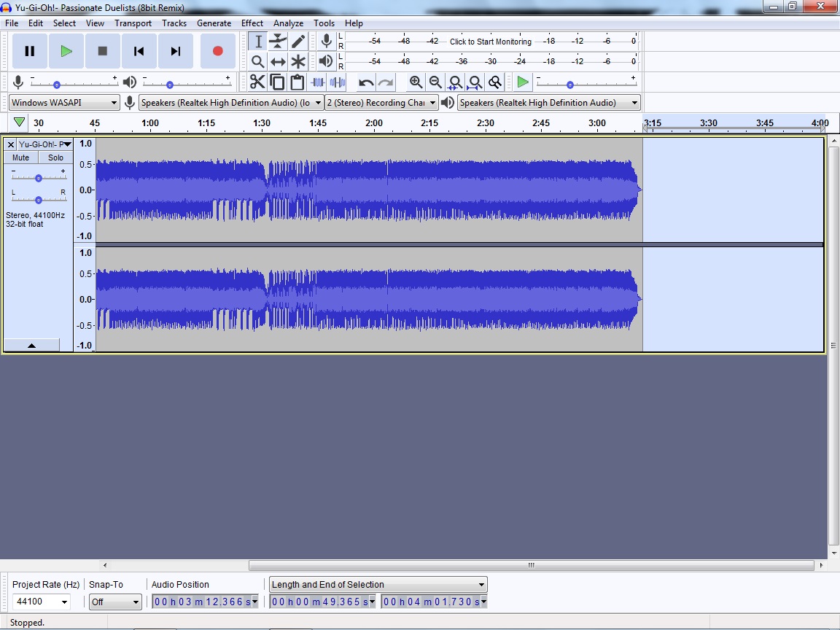Open the recording device dropdown

231,102
